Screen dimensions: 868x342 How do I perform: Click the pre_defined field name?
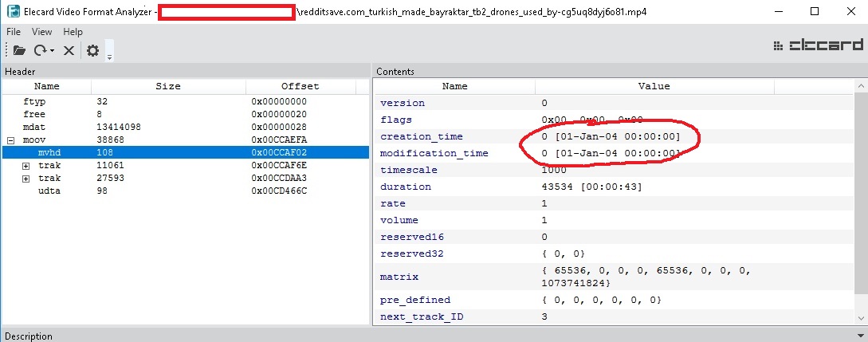(x=415, y=300)
